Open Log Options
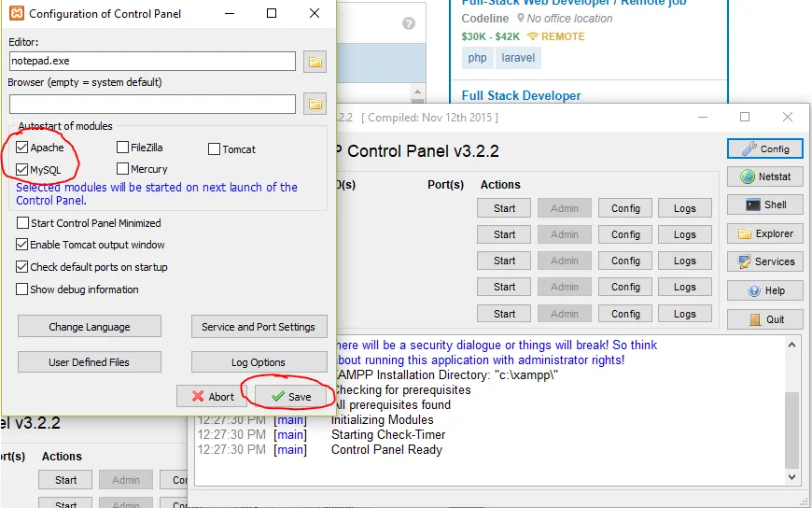The height and width of the screenshot is (508, 812). [x=259, y=361]
